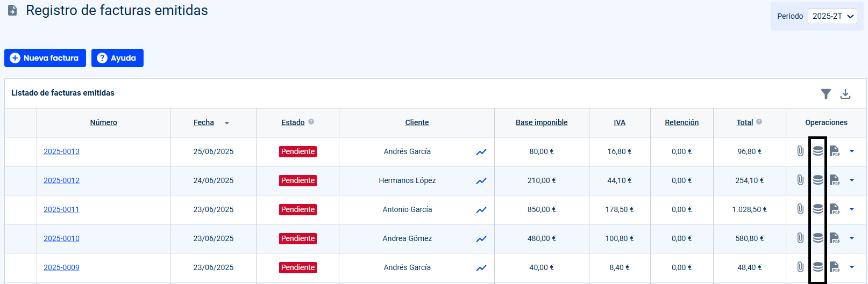This screenshot has height=284, width=868.
Task: Click the help icon beside the Estado header
Action: coord(311,122)
